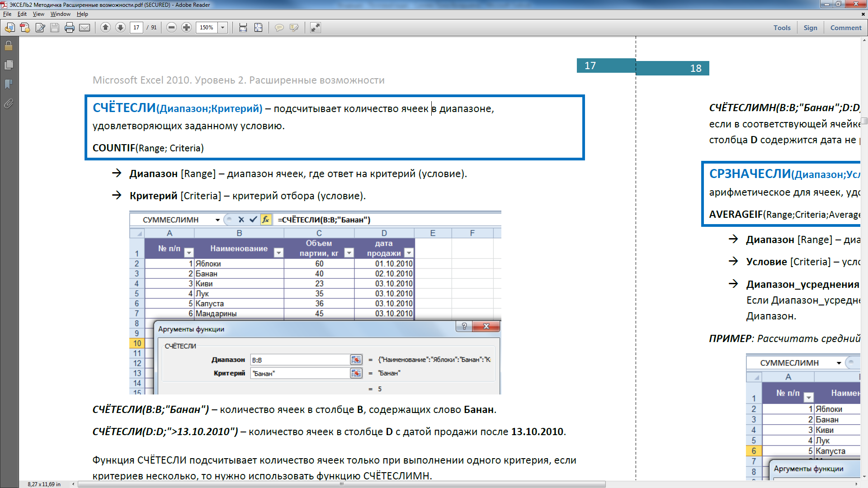Screen dimensions: 868x488
Task: Open the File menu
Action: (7, 14)
